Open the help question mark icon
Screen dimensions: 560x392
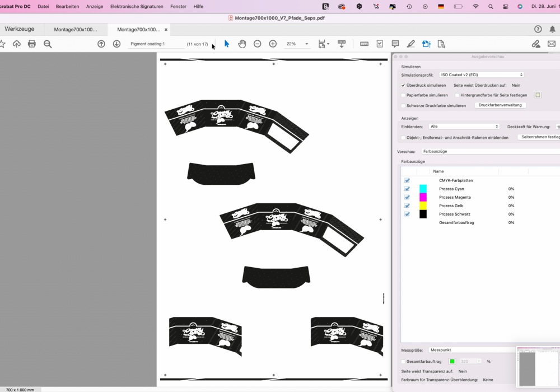(x=538, y=29)
